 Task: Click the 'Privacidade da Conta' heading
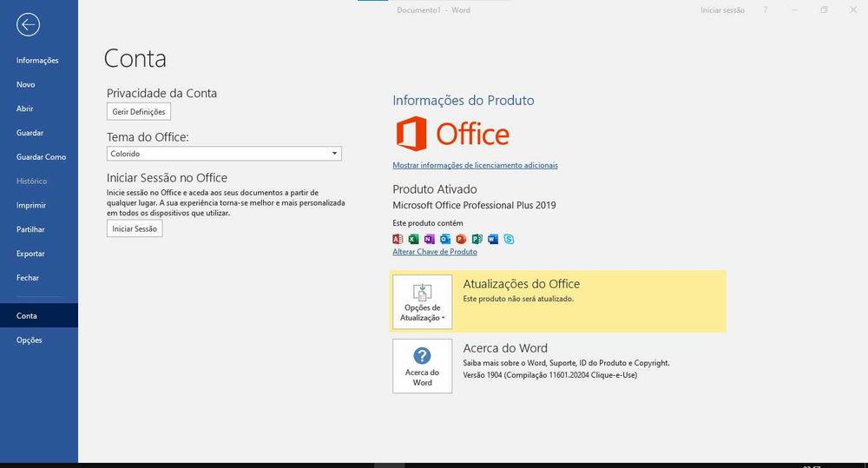161,93
